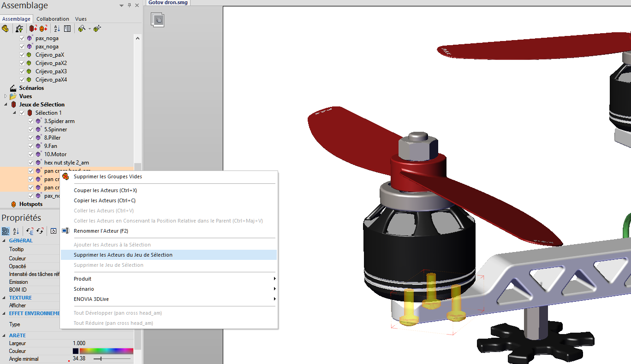Click the create selection set icon
The width and height of the screenshot is (631, 364).
coord(33,29)
